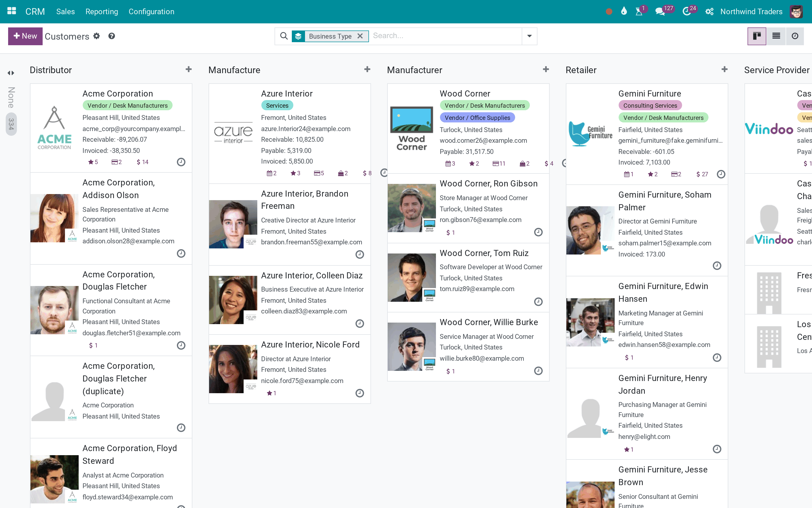Screen dimensions: 812x508
Task: Open the Sales menu
Action: (65, 11)
